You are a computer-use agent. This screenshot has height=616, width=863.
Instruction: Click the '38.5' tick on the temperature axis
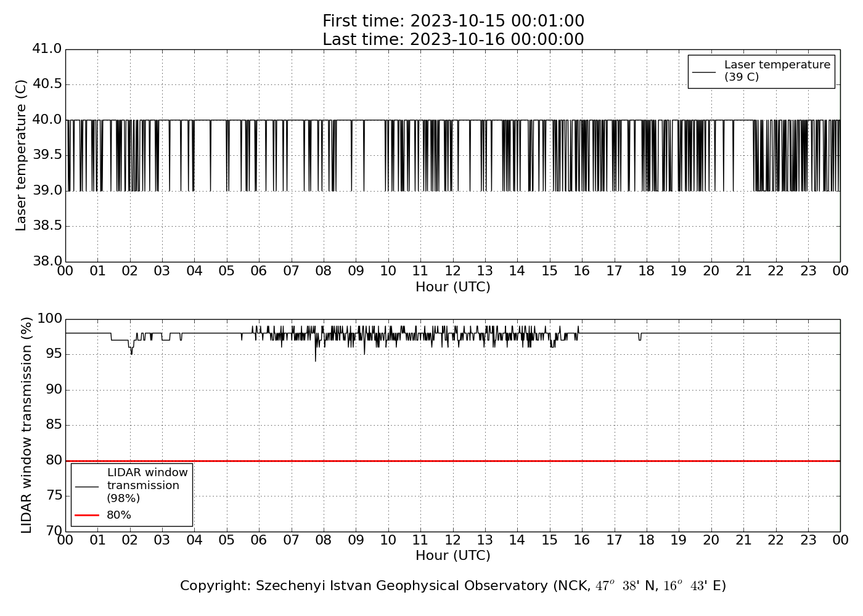point(47,226)
